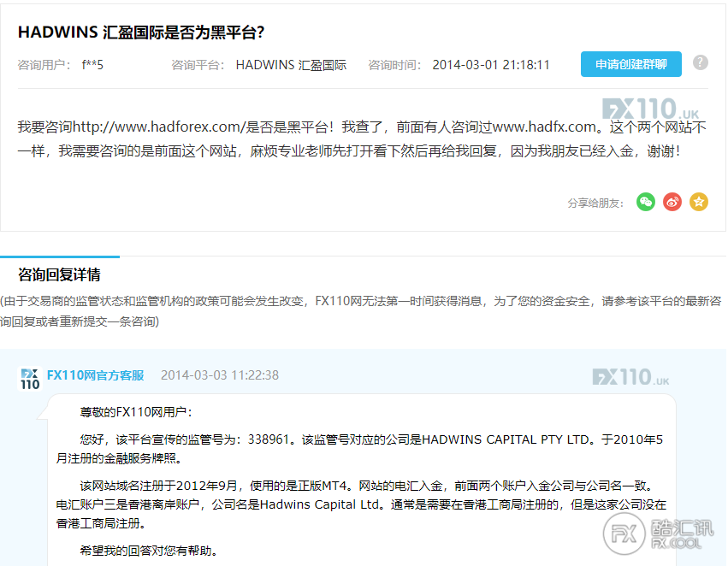Image resolution: width=728 pixels, height=566 pixels.
Task: Click the username f**5
Action: [92, 64]
